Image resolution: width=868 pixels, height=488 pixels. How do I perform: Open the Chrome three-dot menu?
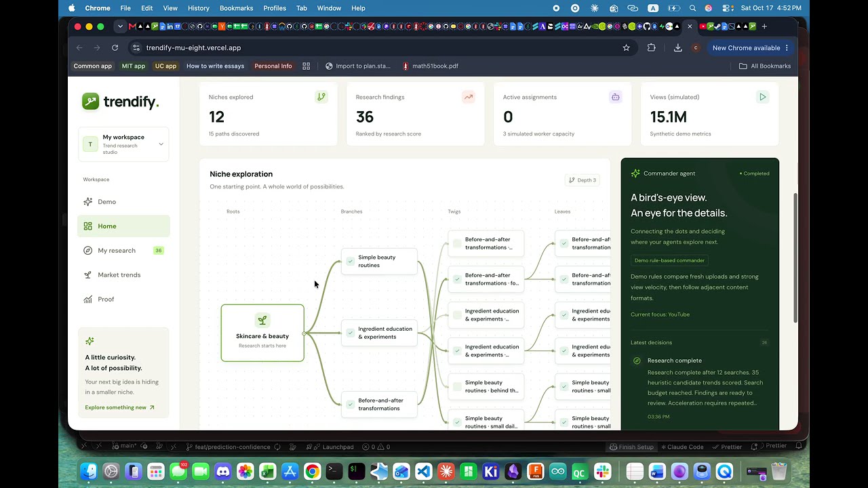[787, 48]
